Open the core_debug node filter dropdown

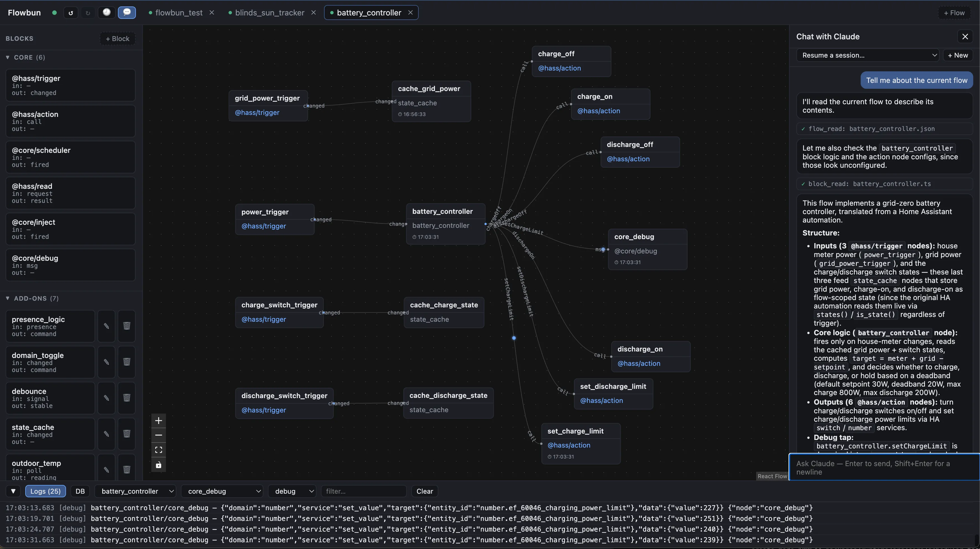[x=223, y=491]
